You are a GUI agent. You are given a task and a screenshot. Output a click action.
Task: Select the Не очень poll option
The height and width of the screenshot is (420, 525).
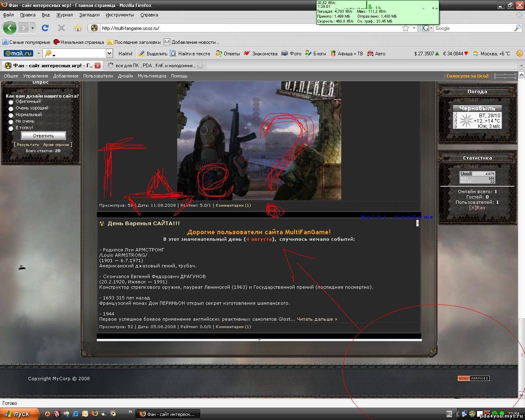(11, 121)
